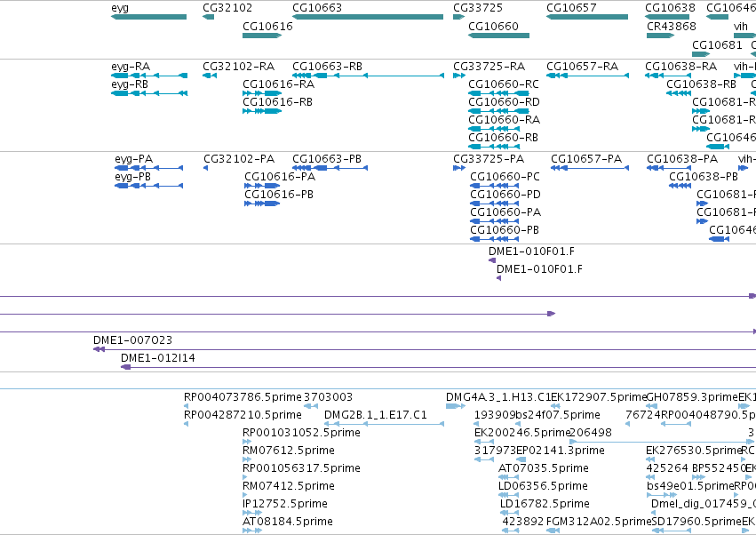This screenshot has width=756, height=535.
Task: Select the CG32102 gene label
Action: pyautogui.click(x=227, y=8)
